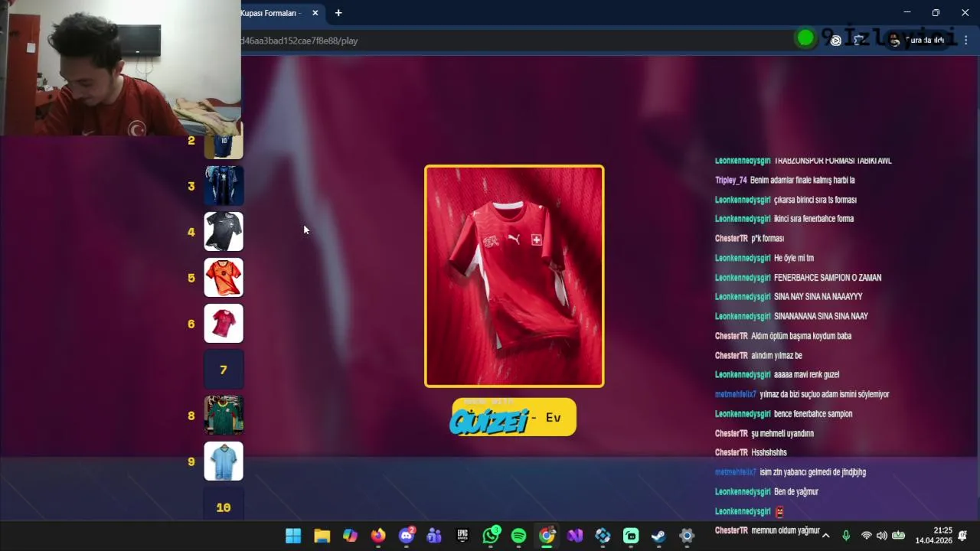Click username Tripley_74 in chat
Screen dimensions: 980x551
pos(730,181)
